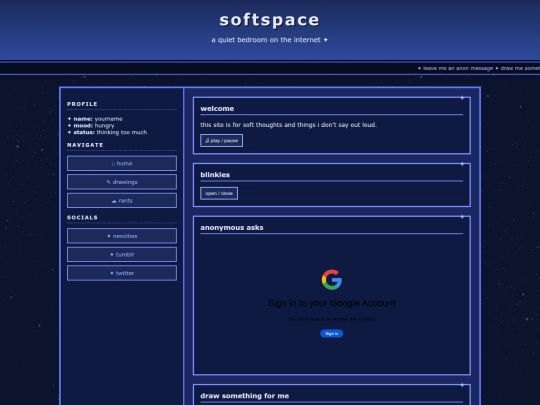The height and width of the screenshot is (405, 540).
Task: Click the Google G logo
Action: point(332,280)
